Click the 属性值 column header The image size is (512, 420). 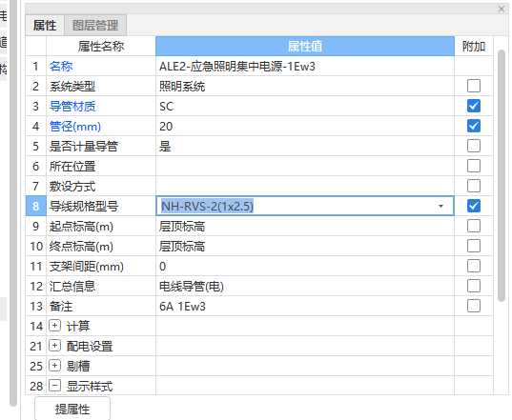click(305, 46)
